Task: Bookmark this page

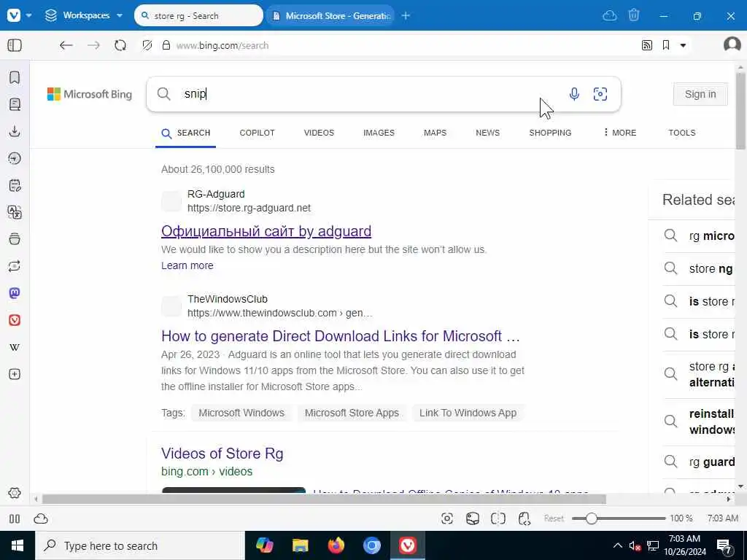Action: tap(666, 45)
